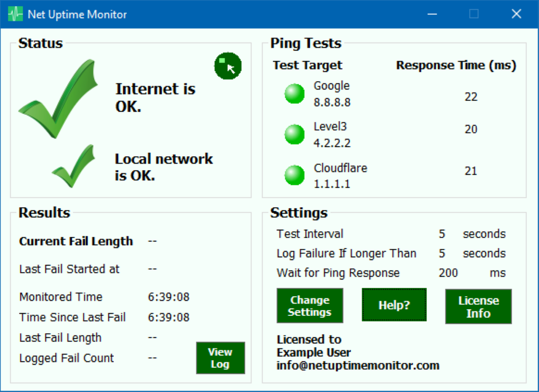Click the small Local network checkmark

(x=73, y=166)
